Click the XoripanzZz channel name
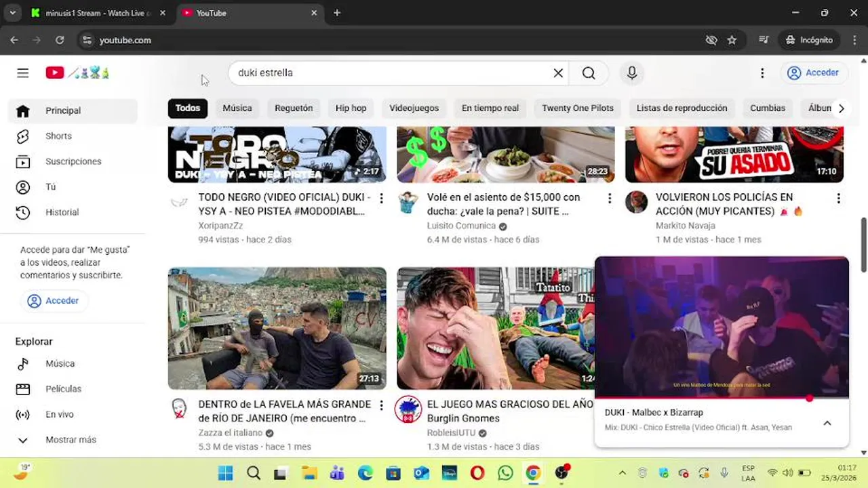 click(x=220, y=226)
